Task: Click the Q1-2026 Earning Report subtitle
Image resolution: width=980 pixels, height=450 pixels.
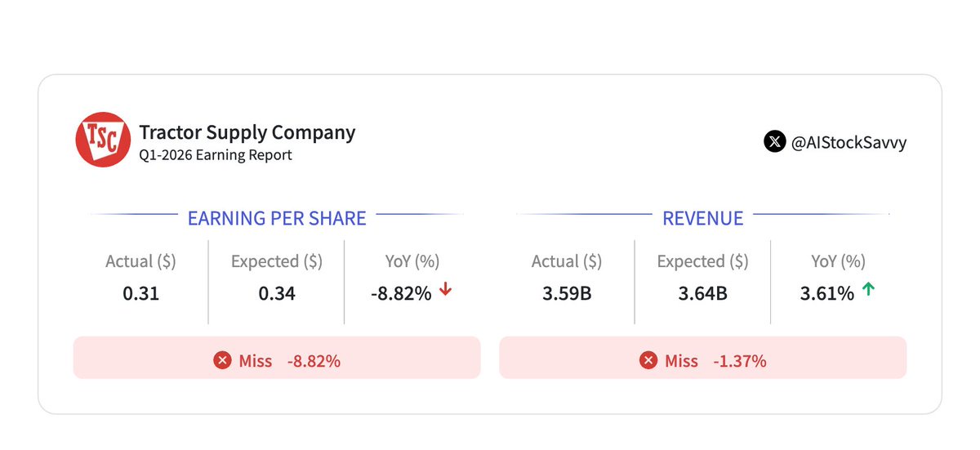Action: pyautogui.click(x=215, y=155)
